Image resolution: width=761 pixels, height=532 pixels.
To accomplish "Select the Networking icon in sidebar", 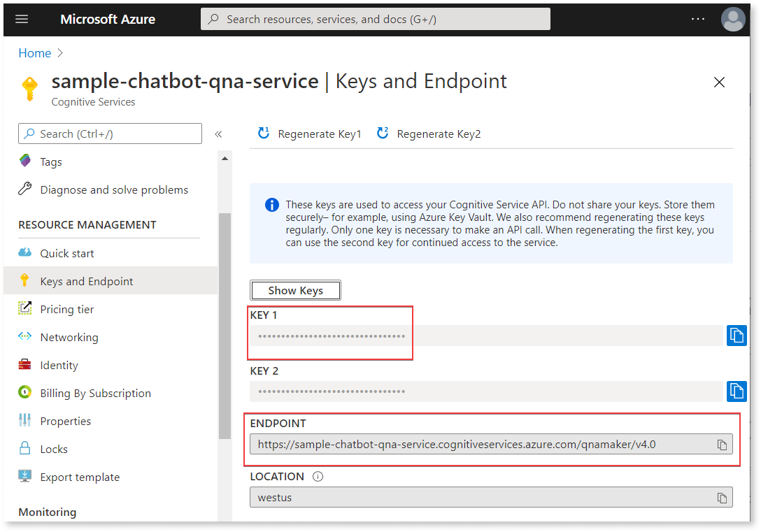I will coord(24,337).
